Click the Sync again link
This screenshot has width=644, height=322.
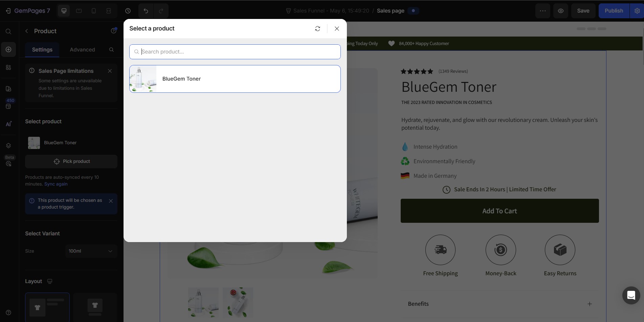56,184
